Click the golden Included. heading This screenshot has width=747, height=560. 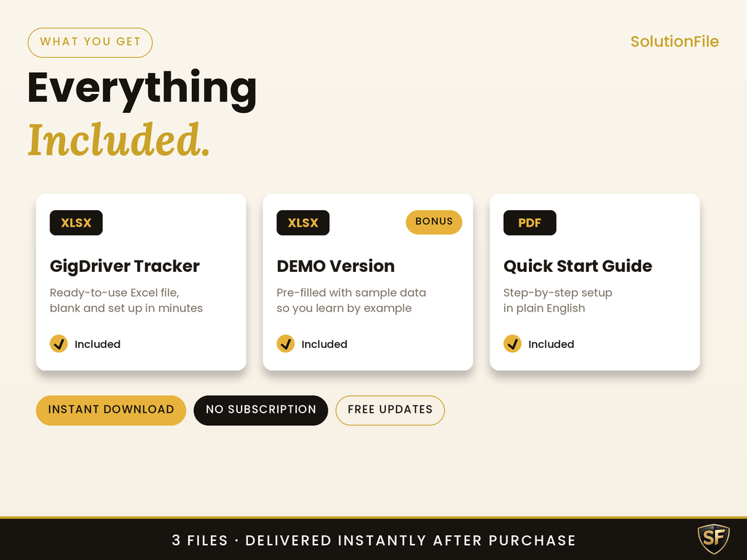coord(119,139)
